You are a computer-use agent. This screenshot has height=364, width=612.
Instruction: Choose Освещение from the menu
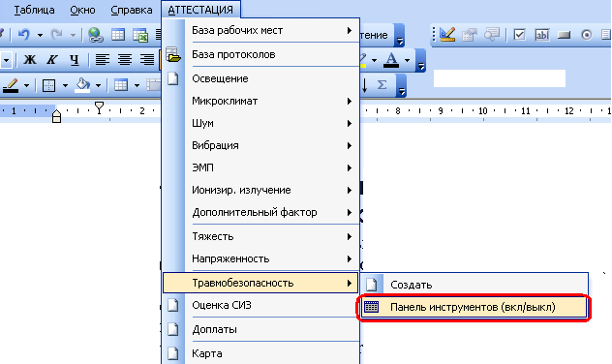tap(260, 78)
